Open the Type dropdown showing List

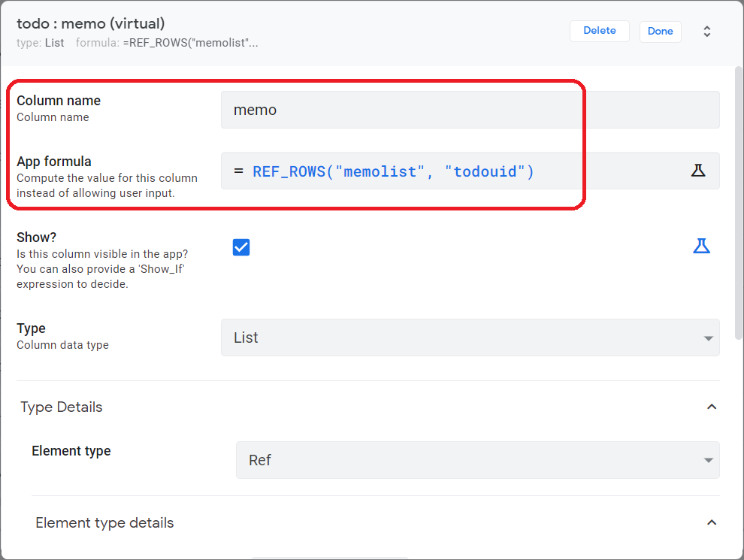pos(470,338)
